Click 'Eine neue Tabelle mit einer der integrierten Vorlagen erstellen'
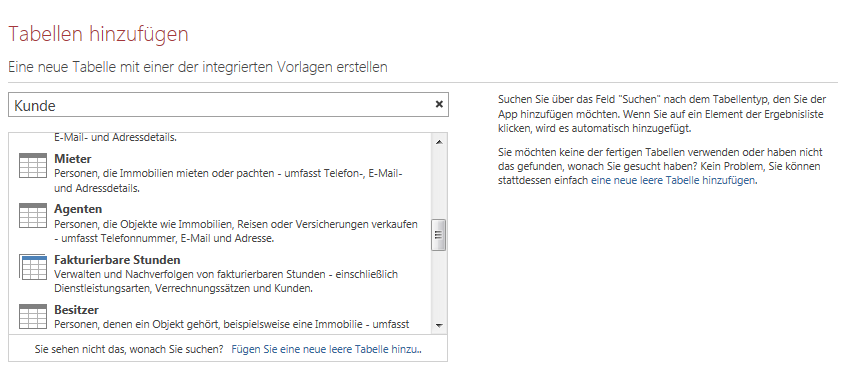The height and width of the screenshot is (388, 851). (x=198, y=67)
